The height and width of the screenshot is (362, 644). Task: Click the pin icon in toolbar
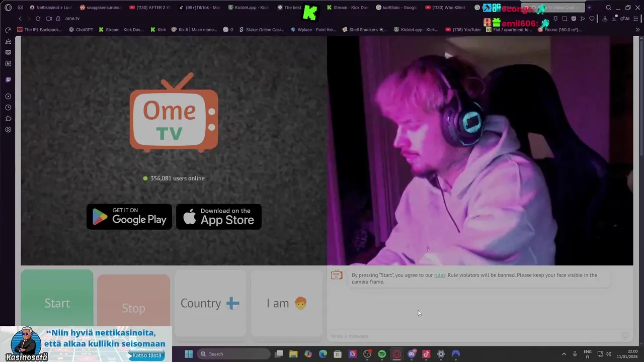[x=555, y=19]
